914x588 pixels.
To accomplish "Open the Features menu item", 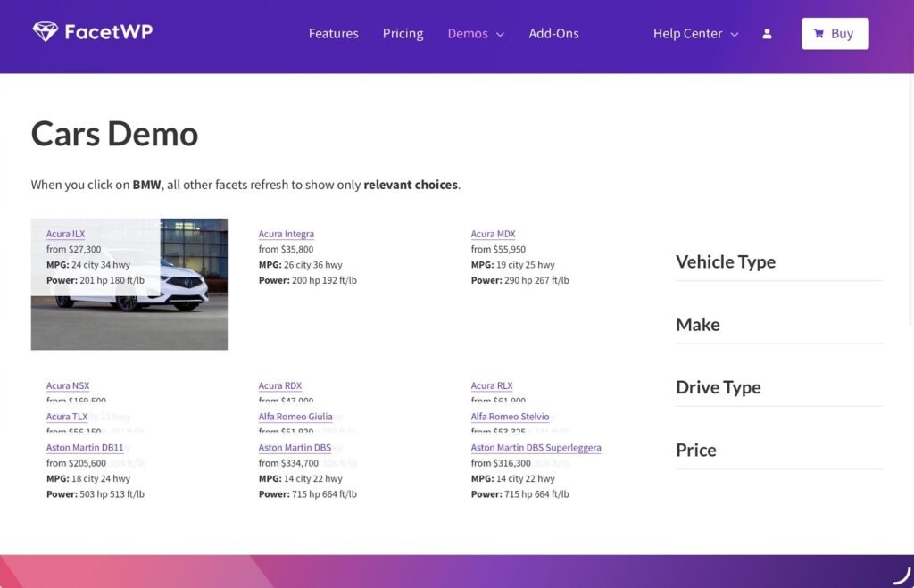I will point(334,34).
